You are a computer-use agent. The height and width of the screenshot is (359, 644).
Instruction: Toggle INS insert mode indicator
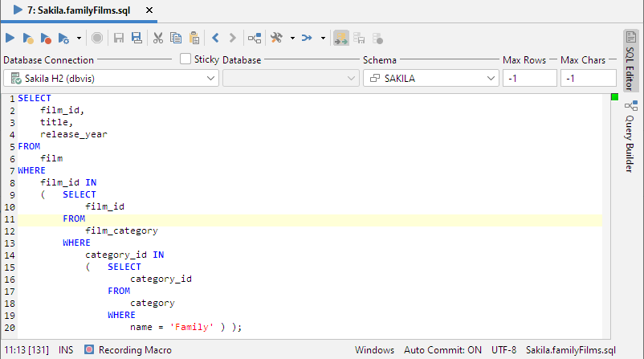[x=66, y=350]
